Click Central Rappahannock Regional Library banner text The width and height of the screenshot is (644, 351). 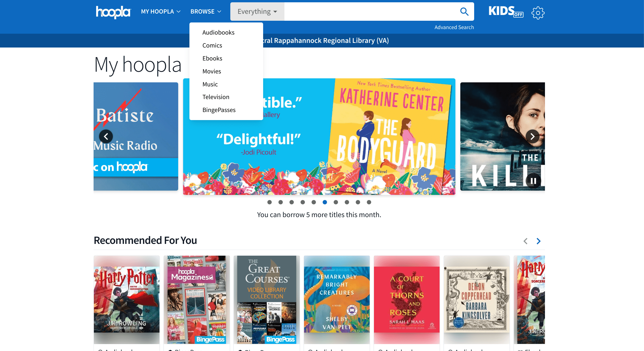click(x=326, y=41)
